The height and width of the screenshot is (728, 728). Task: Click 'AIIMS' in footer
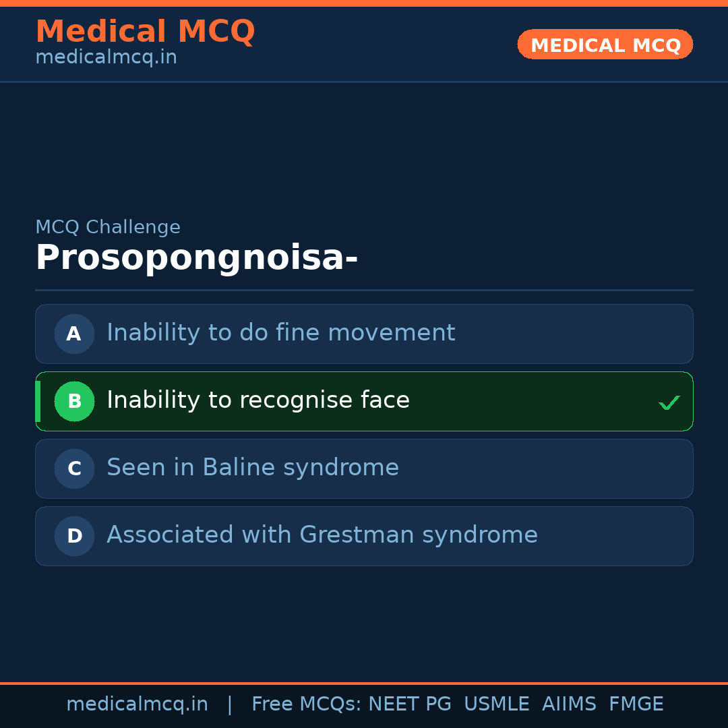click(x=569, y=704)
